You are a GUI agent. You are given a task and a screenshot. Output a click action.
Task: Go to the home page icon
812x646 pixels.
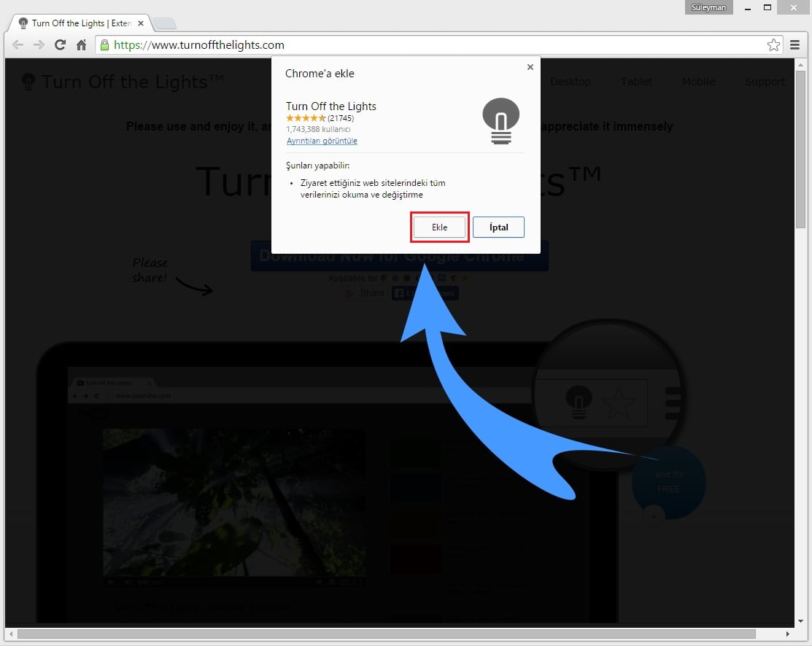click(82, 45)
